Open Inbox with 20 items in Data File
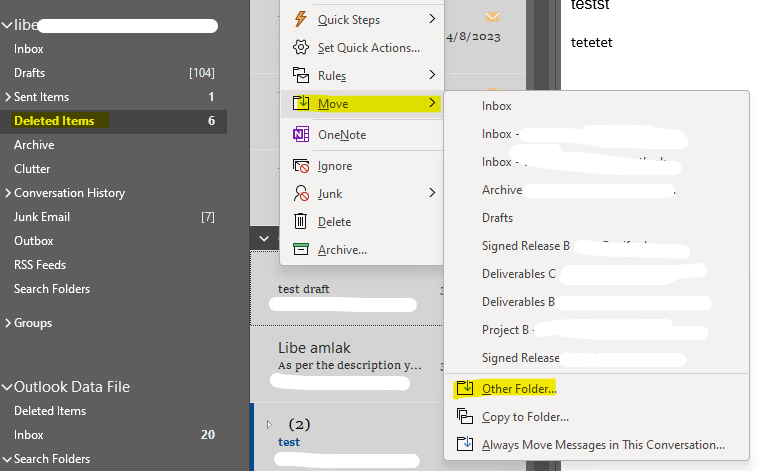The image size is (767, 471). (113, 435)
